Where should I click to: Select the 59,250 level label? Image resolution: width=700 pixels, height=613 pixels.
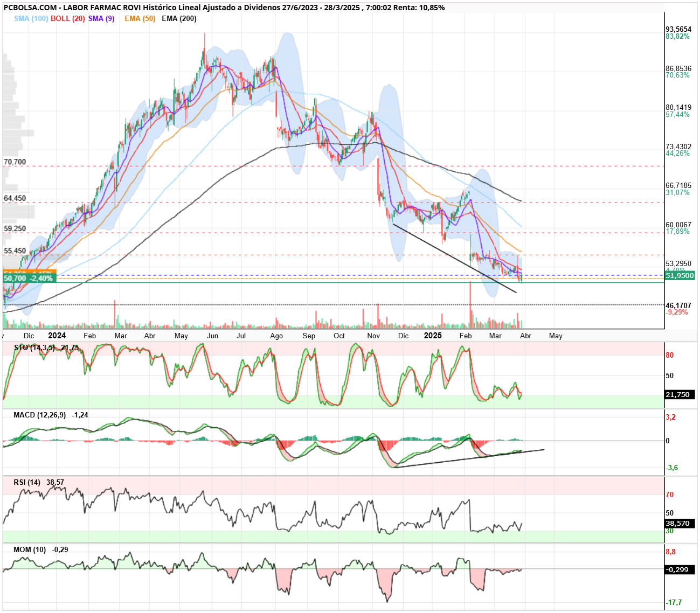pyautogui.click(x=15, y=228)
